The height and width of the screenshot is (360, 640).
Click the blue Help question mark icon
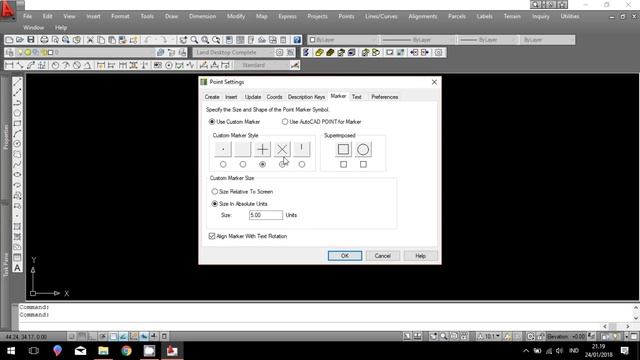click(297, 40)
